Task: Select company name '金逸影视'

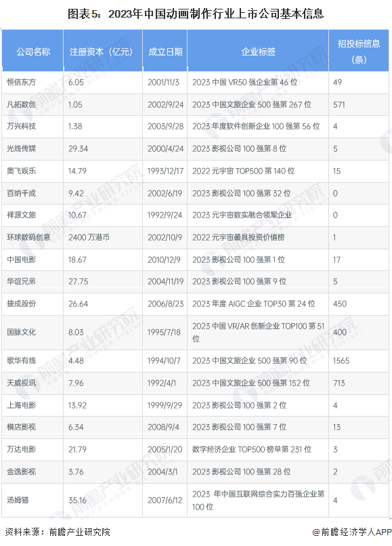Action: pos(21,472)
